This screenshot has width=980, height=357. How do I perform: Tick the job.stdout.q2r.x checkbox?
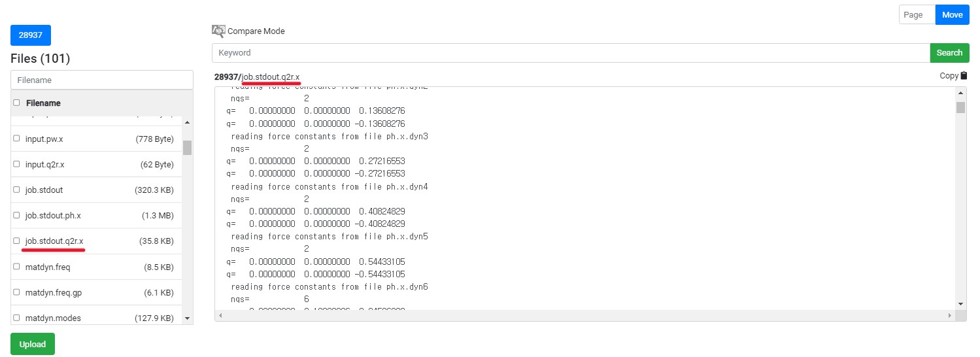[x=16, y=241]
